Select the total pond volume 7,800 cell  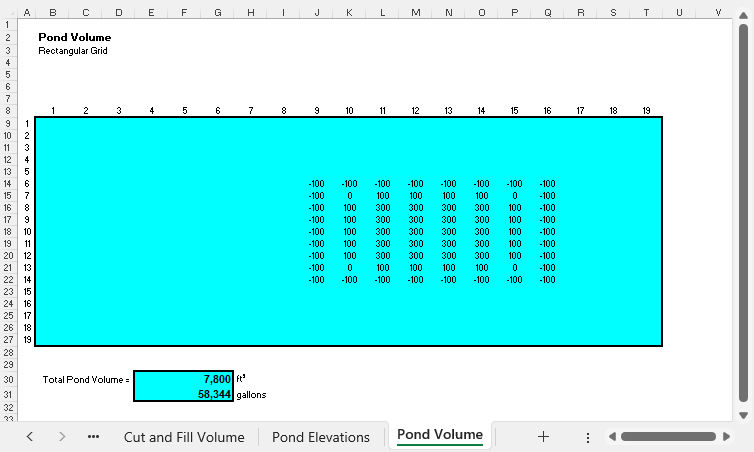(x=183, y=379)
